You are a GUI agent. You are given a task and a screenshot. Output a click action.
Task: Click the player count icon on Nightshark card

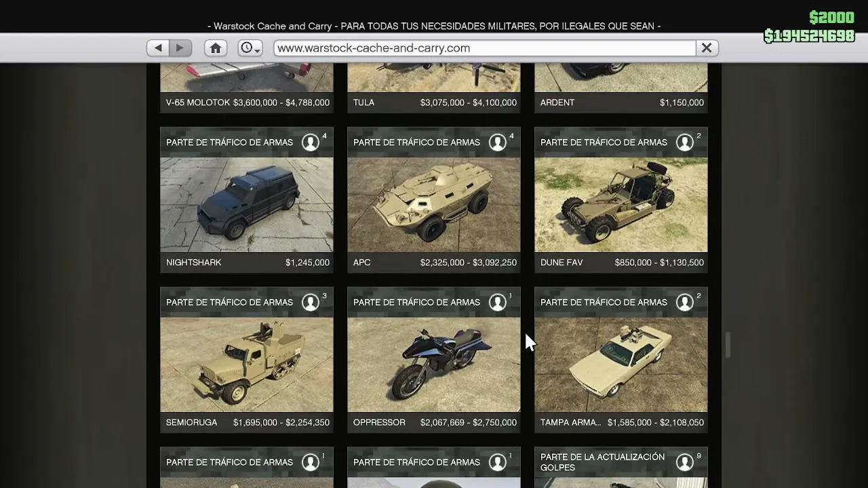point(311,142)
